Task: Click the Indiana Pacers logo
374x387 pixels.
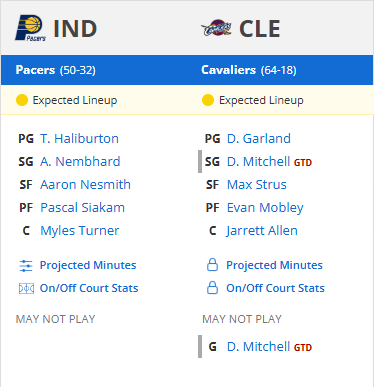Action: (31, 28)
